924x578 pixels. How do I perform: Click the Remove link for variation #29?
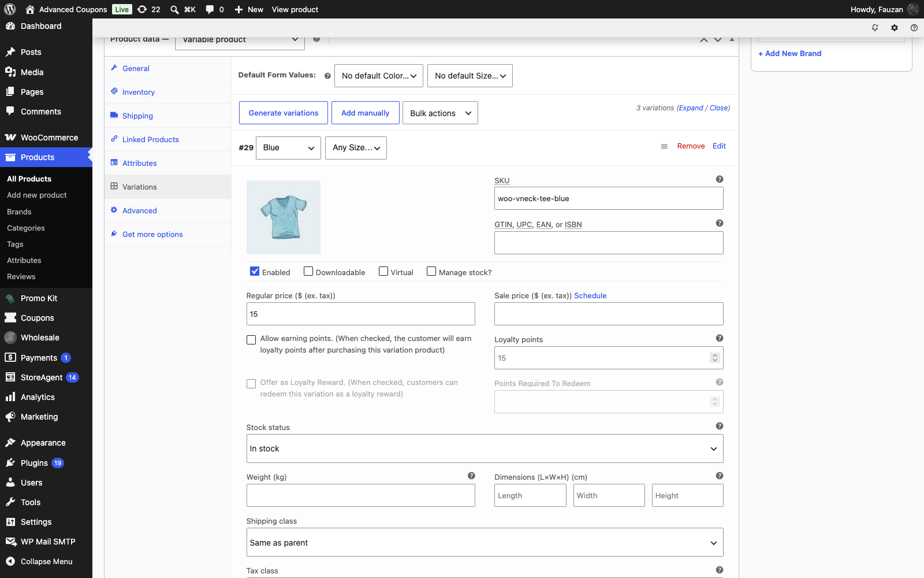coord(691,146)
